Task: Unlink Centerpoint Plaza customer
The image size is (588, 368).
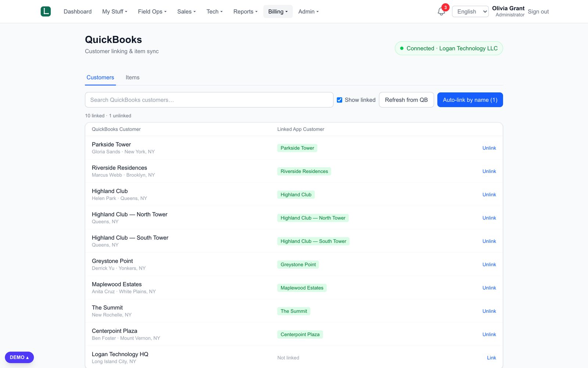Action: (x=489, y=335)
